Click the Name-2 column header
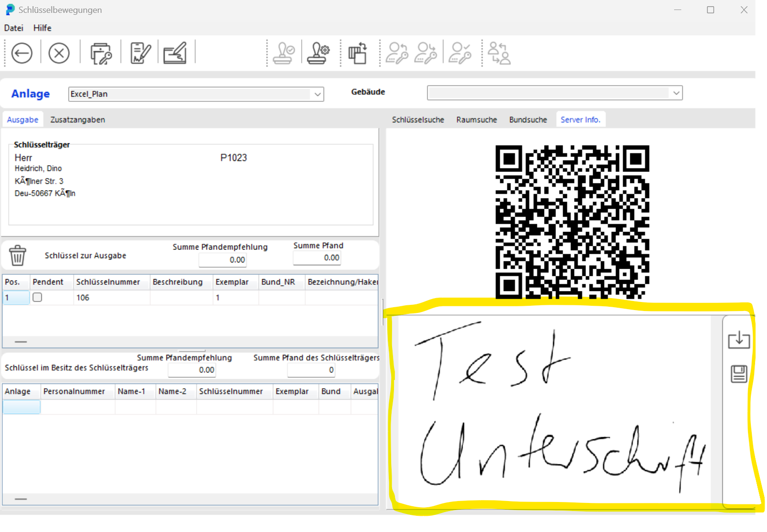This screenshot has width=767, height=532. pos(176,391)
